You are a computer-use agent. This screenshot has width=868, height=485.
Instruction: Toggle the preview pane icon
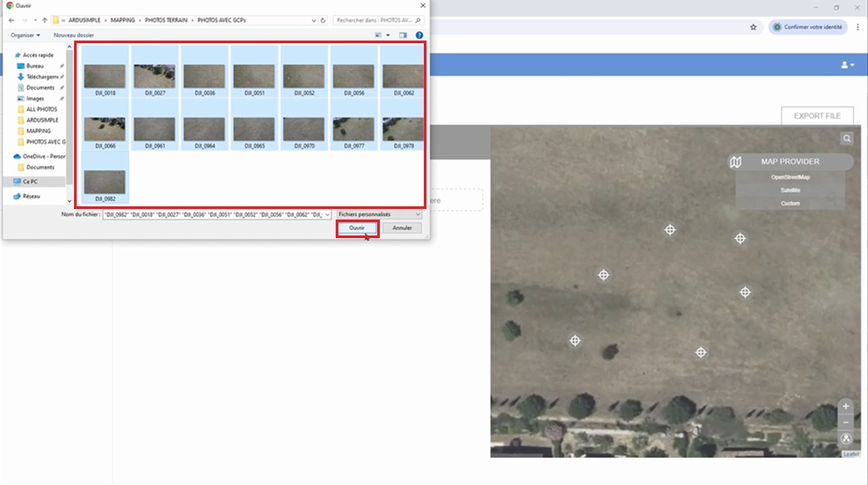(403, 35)
